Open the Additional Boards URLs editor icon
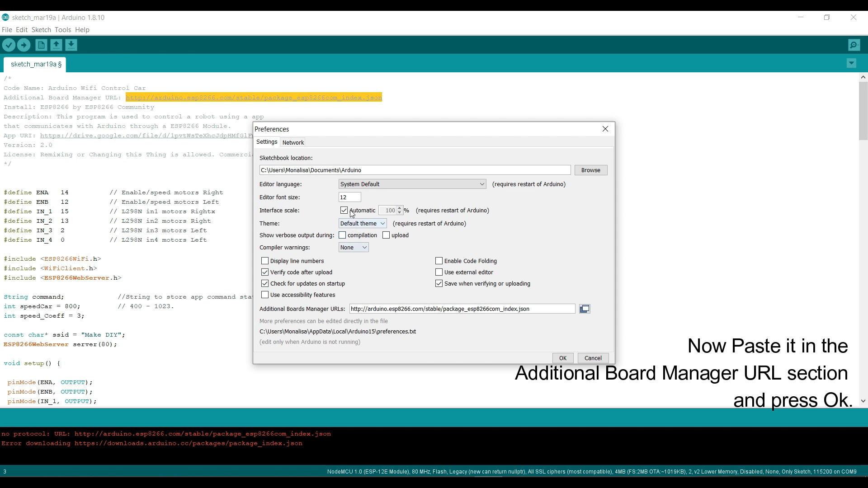868x488 pixels. point(585,309)
